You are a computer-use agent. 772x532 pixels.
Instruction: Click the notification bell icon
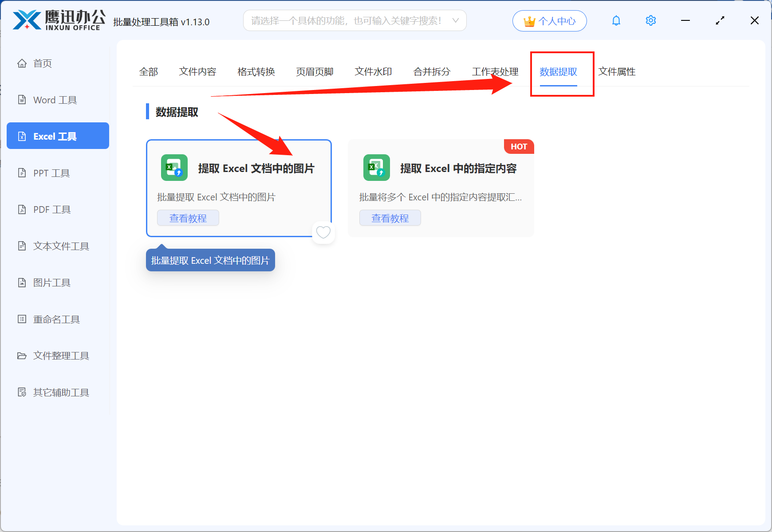[x=616, y=20]
